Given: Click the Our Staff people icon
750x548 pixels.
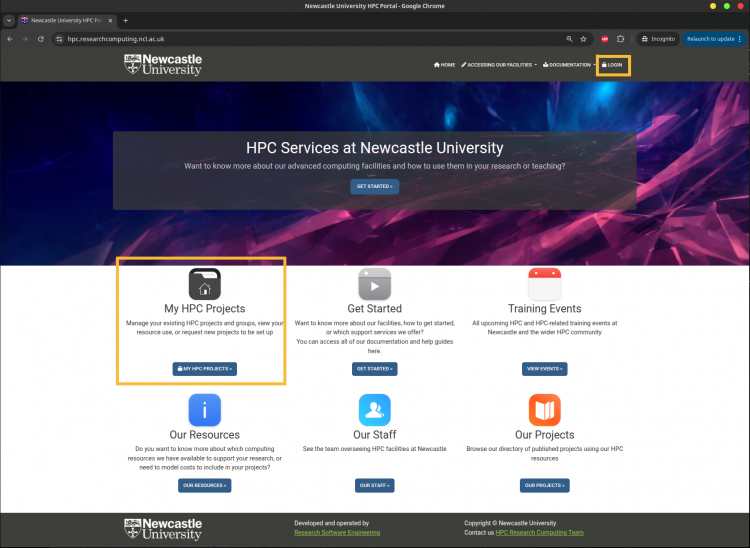Looking at the screenshot, I should coord(374,410).
